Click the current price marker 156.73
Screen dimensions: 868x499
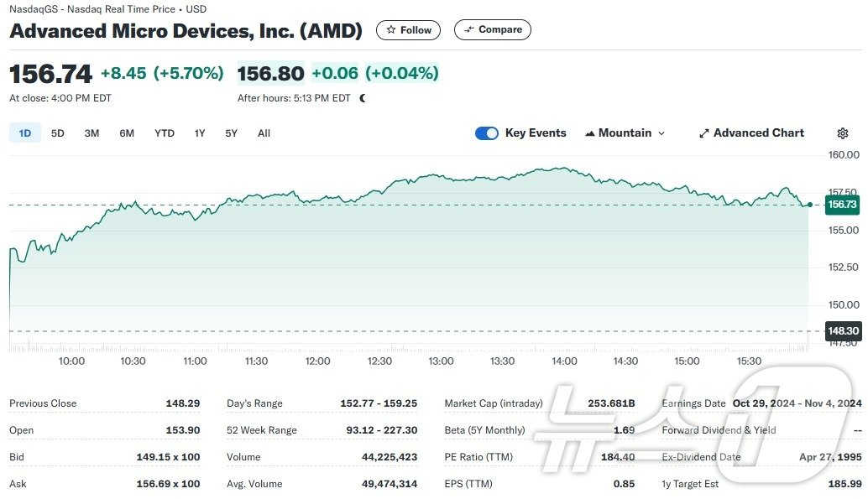coord(841,204)
